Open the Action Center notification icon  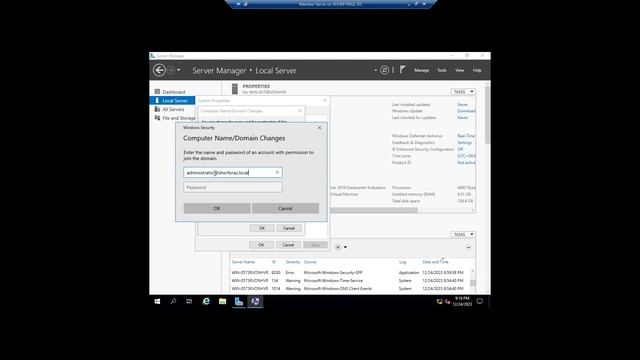coord(480,302)
